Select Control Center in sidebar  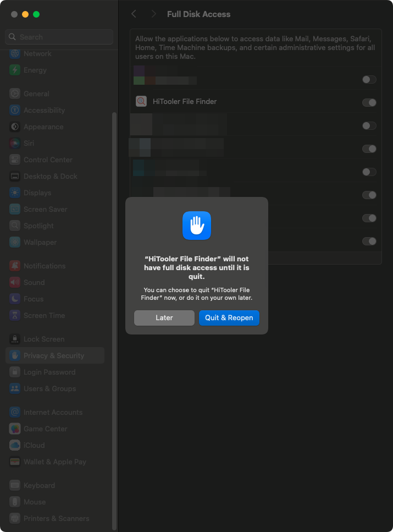pos(48,160)
